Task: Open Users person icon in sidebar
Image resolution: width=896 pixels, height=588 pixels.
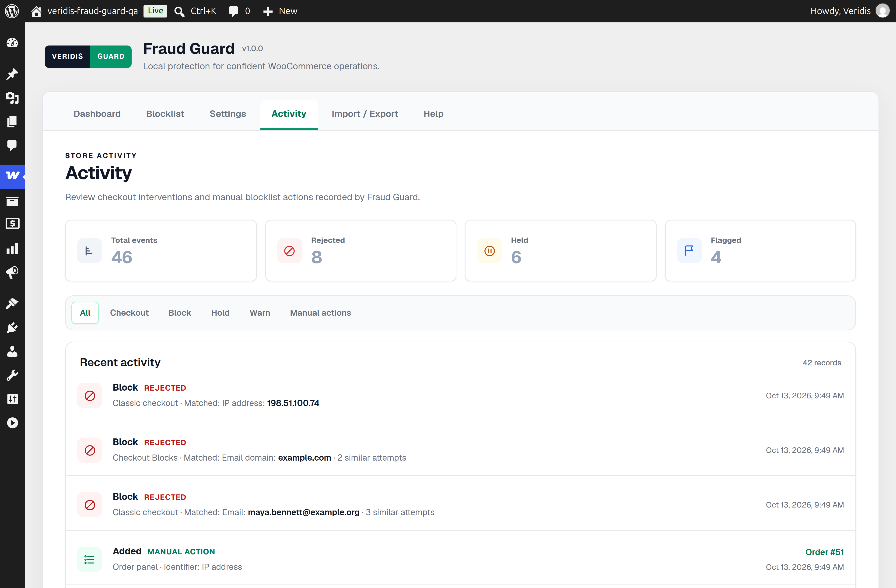Action: [12, 351]
